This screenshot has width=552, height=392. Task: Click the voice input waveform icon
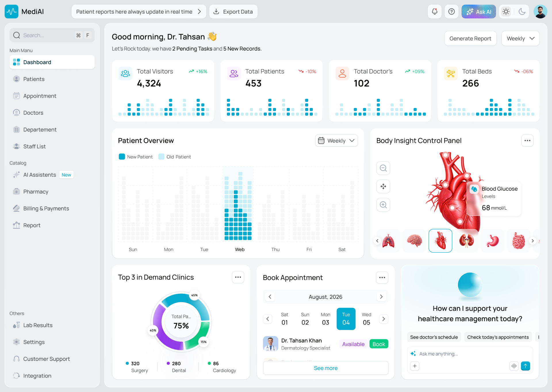(x=514, y=366)
